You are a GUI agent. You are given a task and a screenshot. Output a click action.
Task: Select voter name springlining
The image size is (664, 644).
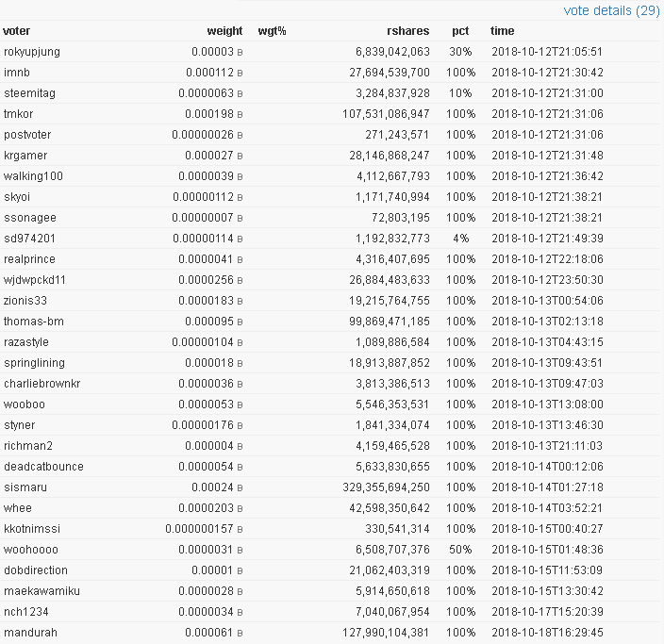click(x=34, y=363)
